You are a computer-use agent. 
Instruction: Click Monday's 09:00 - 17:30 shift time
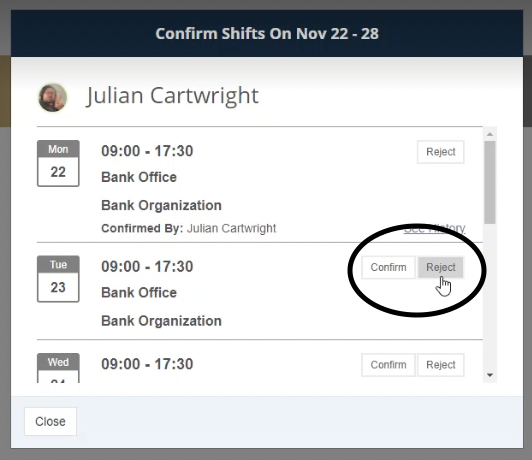tap(147, 151)
